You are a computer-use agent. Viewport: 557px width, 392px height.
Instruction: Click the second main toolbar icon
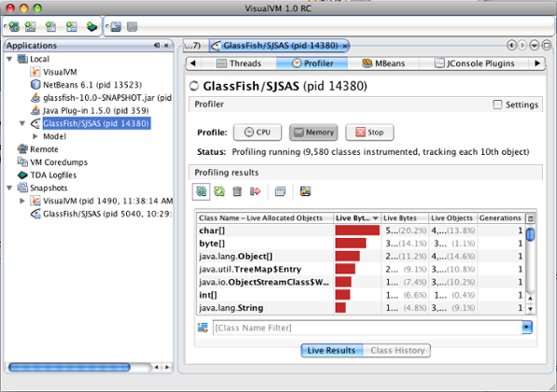click(30, 27)
